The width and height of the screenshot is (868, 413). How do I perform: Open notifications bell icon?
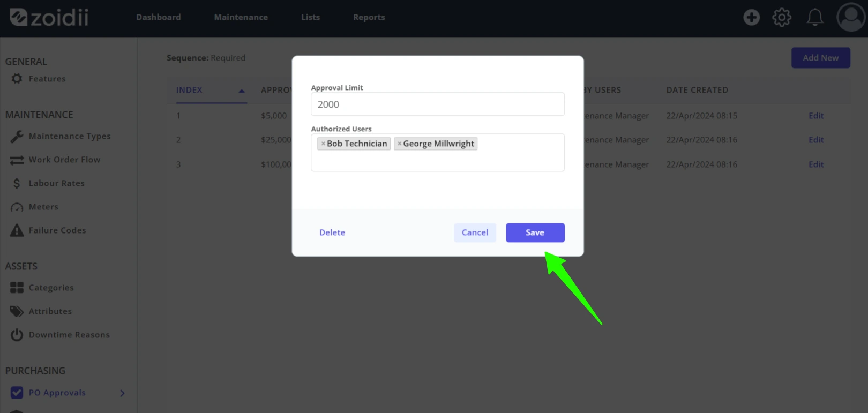pyautogui.click(x=815, y=17)
